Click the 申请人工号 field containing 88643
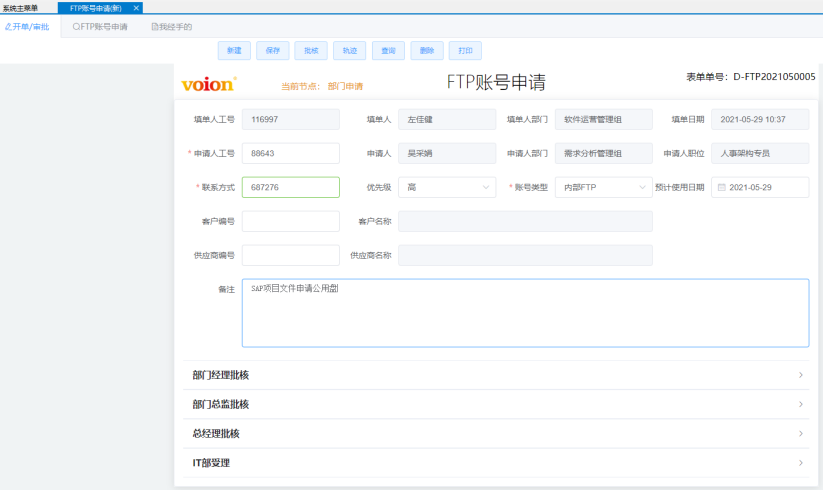Viewport: 823px width, 490px height. tap(291, 153)
